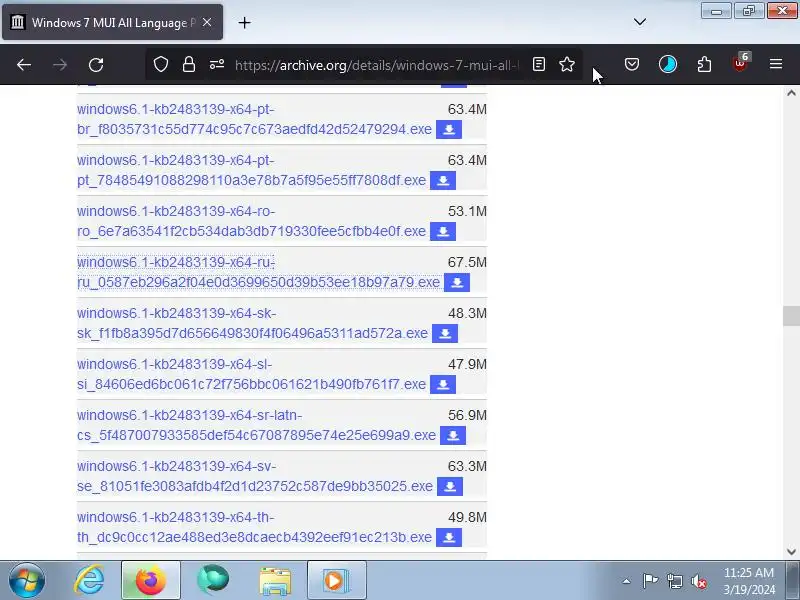Viewport: 800px width, 600px height.
Task: Expand the list all tabs chevron
Action: 640,22
